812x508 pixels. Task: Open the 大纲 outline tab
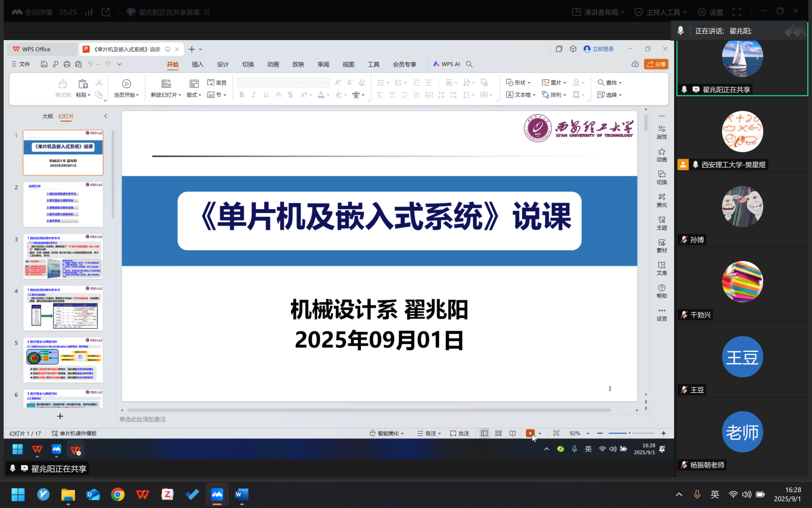click(x=48, y=116)
